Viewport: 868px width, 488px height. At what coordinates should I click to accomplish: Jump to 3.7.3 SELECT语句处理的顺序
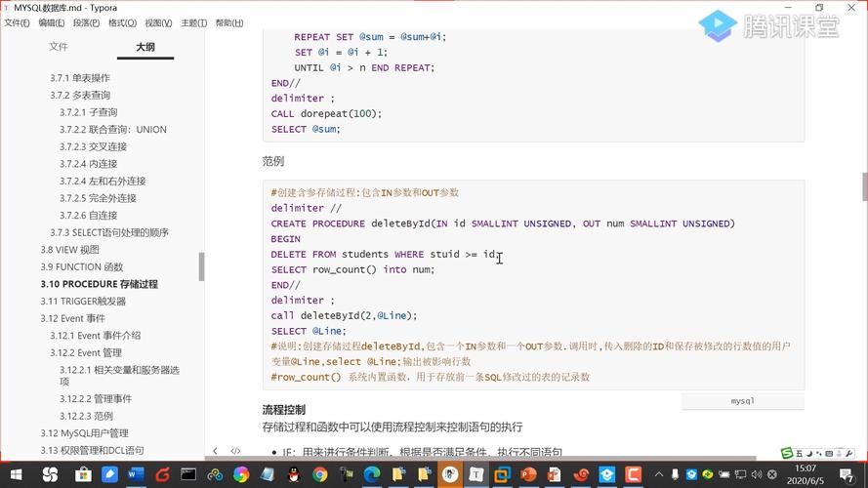pyautogui.click(x=109, y=232)
